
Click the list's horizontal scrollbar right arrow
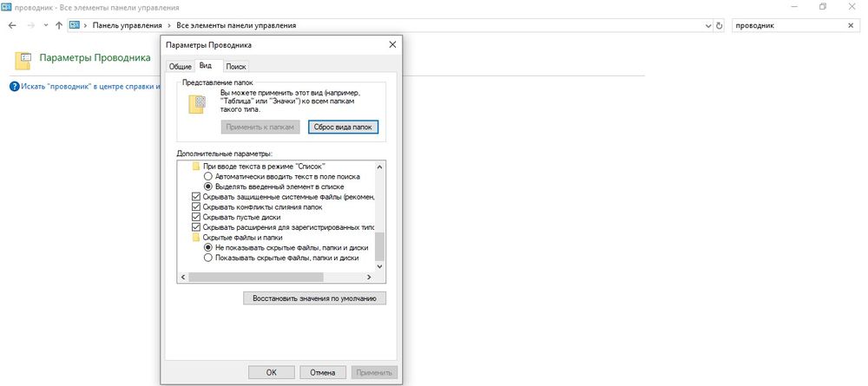[369, 278]
